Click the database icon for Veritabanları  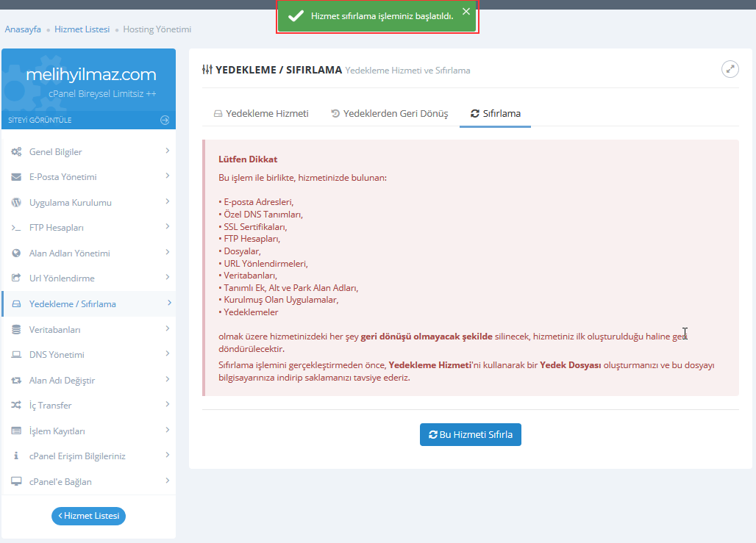point(16,329)
